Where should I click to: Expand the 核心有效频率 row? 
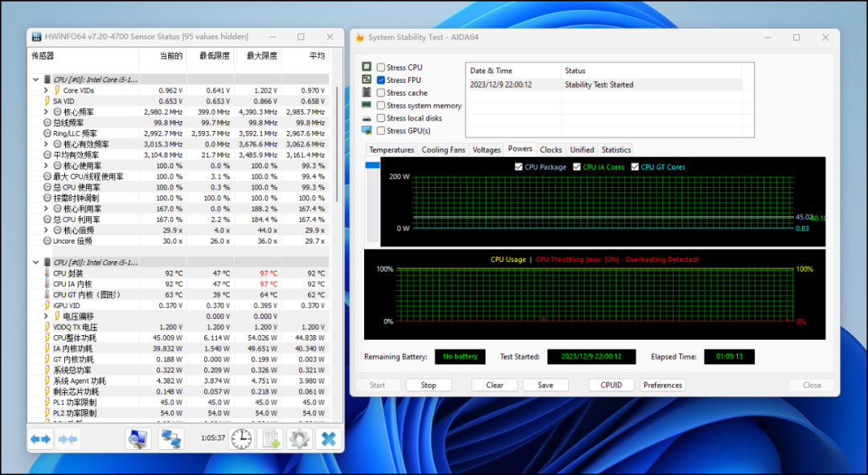(x=46, y=144)
